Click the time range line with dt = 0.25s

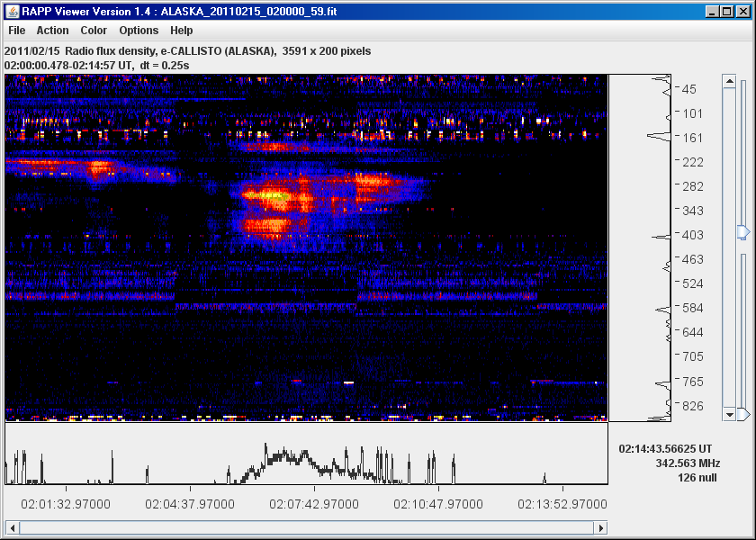96,65
